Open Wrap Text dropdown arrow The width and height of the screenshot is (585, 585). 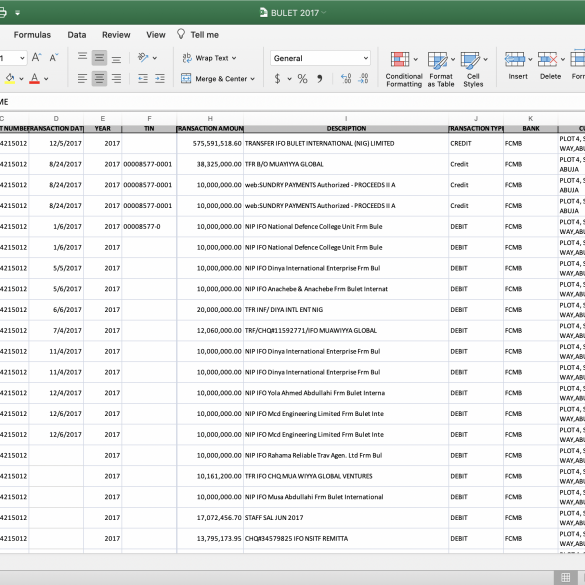pyautogui.click(x=234, y=58)
